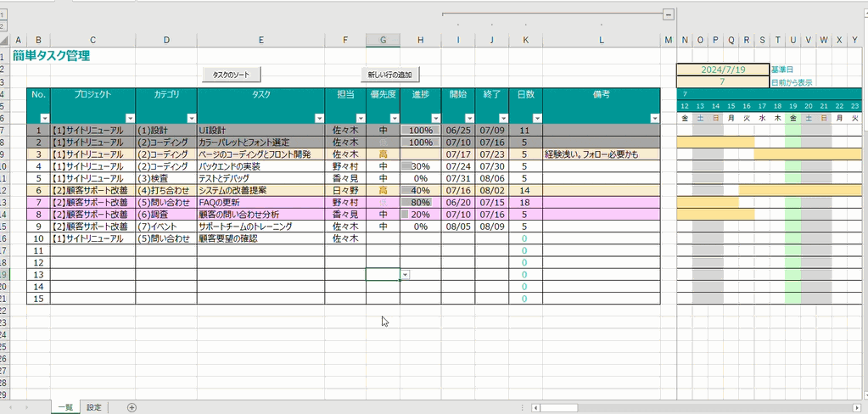Select column E header

260,40
